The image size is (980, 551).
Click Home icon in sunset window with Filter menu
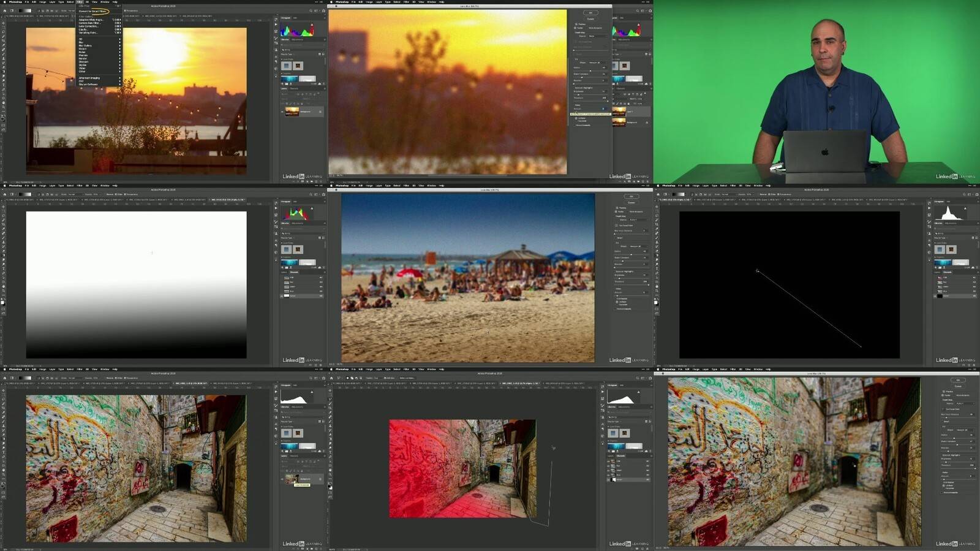[x=5, y=10]
